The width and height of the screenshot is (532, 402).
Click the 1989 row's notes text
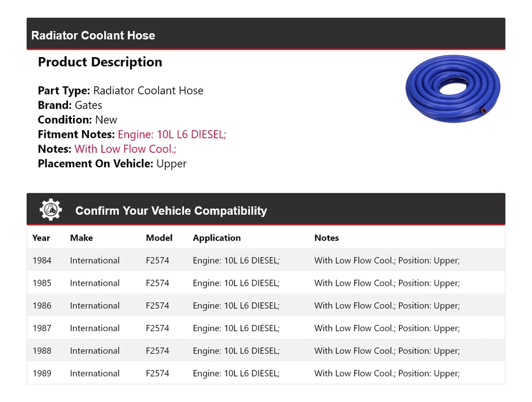387,374
